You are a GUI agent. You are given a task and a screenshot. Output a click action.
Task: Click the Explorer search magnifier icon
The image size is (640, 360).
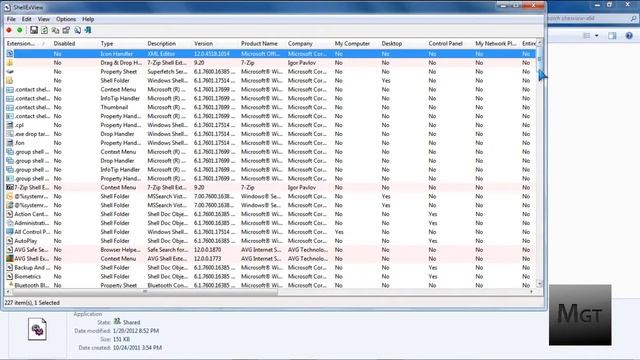[x=633, y=18]
